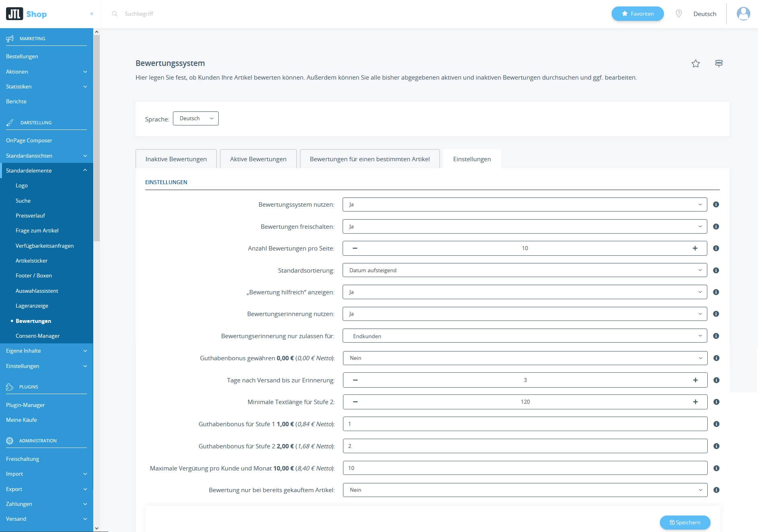Increase Minimale Textlänge für Stufe 2
Screen dimensions: 758x532
click(695, 402)
